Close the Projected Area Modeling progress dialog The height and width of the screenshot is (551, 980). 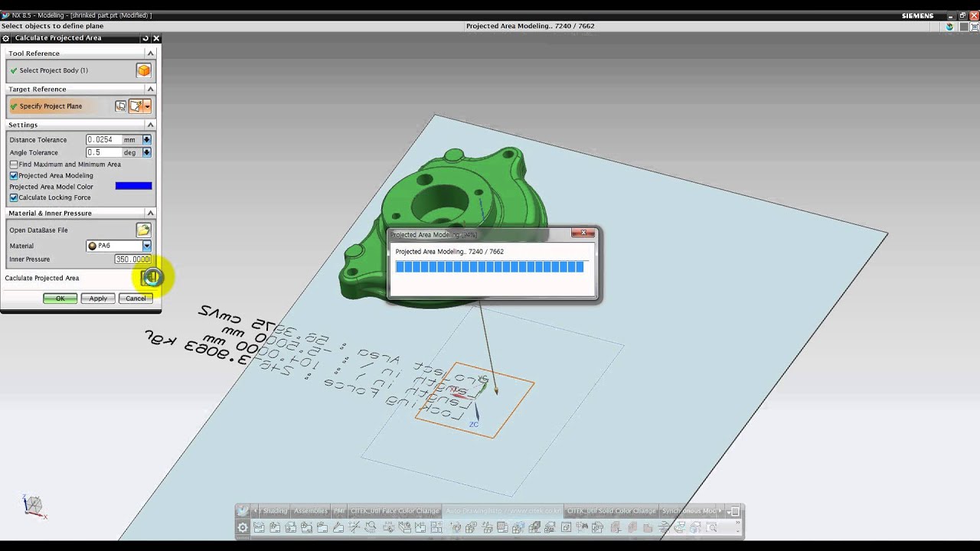(583, 233)
